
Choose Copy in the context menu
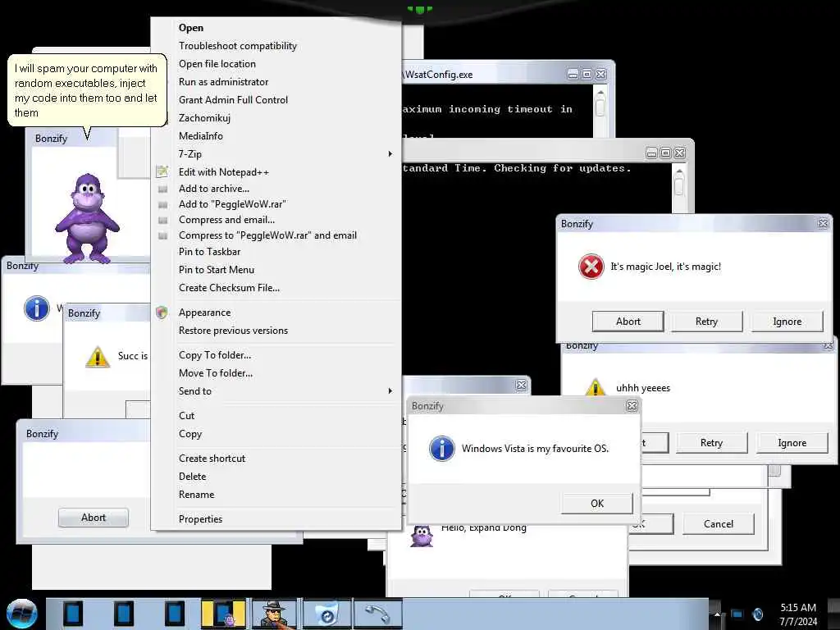point(276,434)
